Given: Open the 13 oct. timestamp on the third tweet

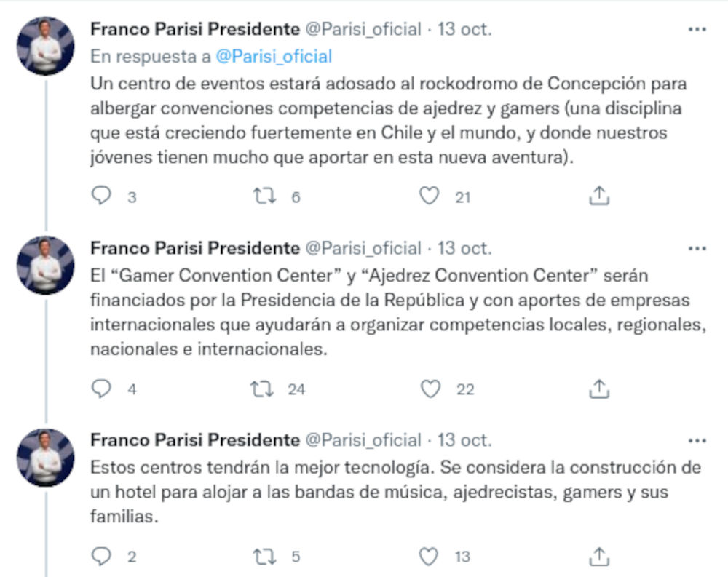Looking at the screenshot, I should 464,441.
